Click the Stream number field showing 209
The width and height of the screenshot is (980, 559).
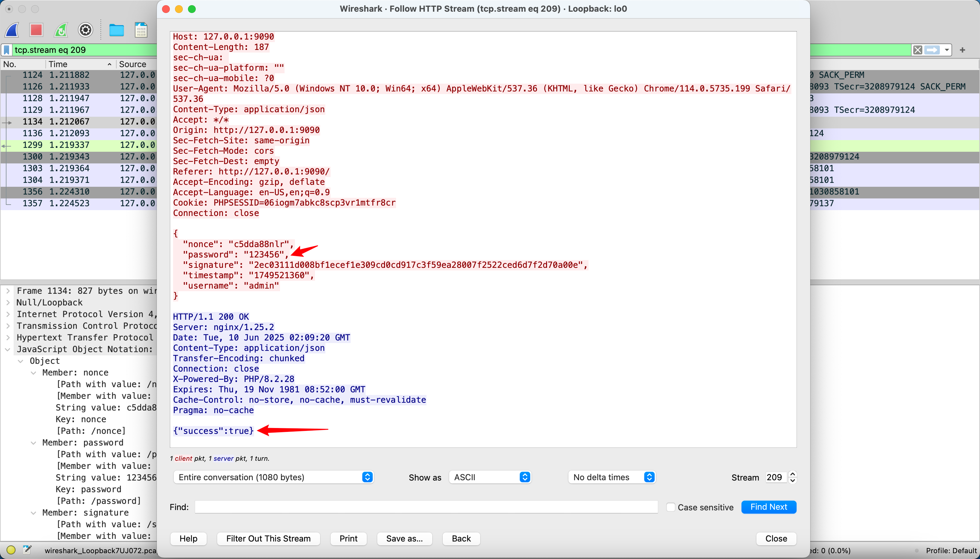(x=776, y=477)
